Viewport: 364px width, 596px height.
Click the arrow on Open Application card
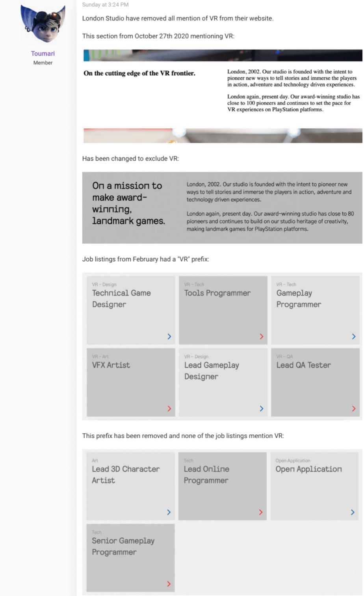[353, 512]
